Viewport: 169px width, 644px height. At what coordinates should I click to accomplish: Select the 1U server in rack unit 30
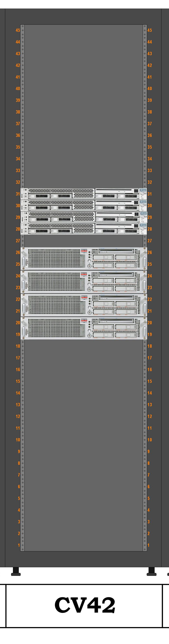coord(84,206)
